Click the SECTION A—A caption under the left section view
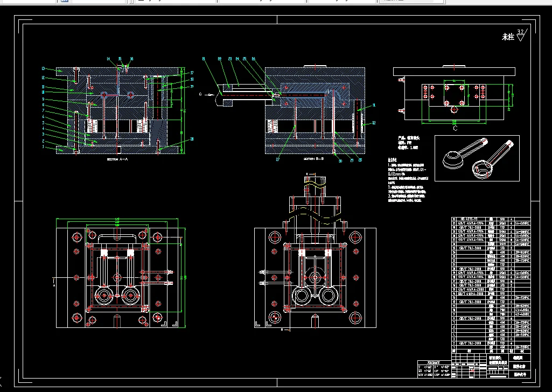 117,159
